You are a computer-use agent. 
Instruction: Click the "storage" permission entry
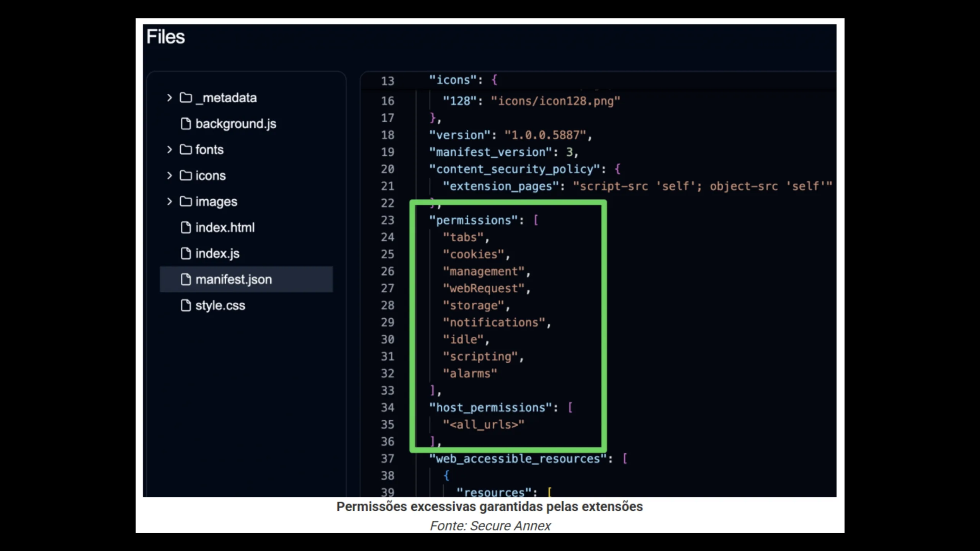click(474, 306)
